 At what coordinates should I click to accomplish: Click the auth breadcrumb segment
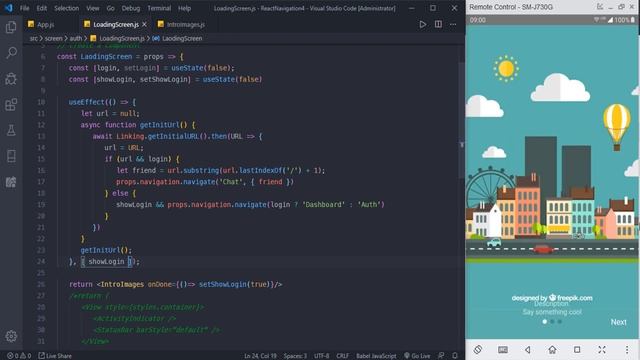76,38
